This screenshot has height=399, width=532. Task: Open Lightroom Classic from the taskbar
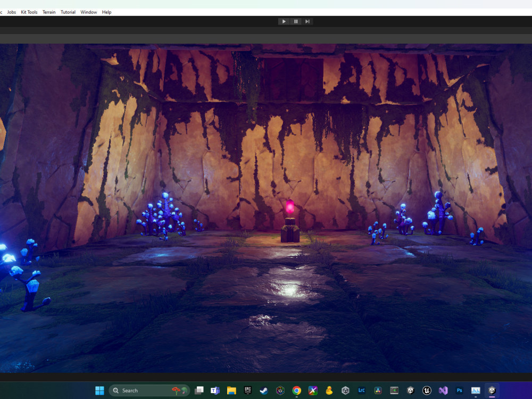click(x=362, y=390)
